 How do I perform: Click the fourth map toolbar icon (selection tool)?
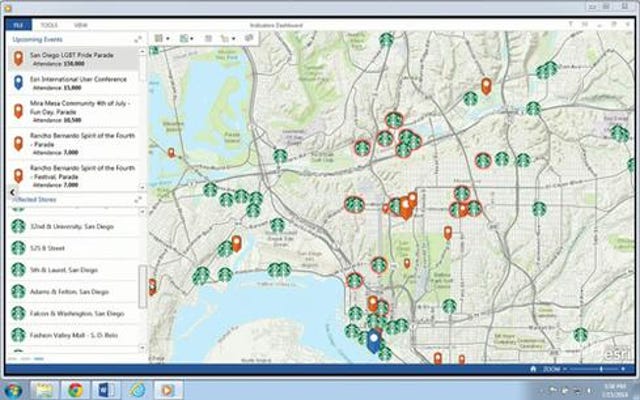[x=225, y=38]
